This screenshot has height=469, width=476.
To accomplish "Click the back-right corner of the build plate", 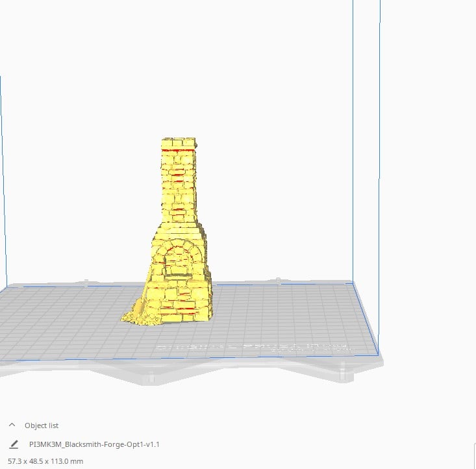I will pos(352,282).
